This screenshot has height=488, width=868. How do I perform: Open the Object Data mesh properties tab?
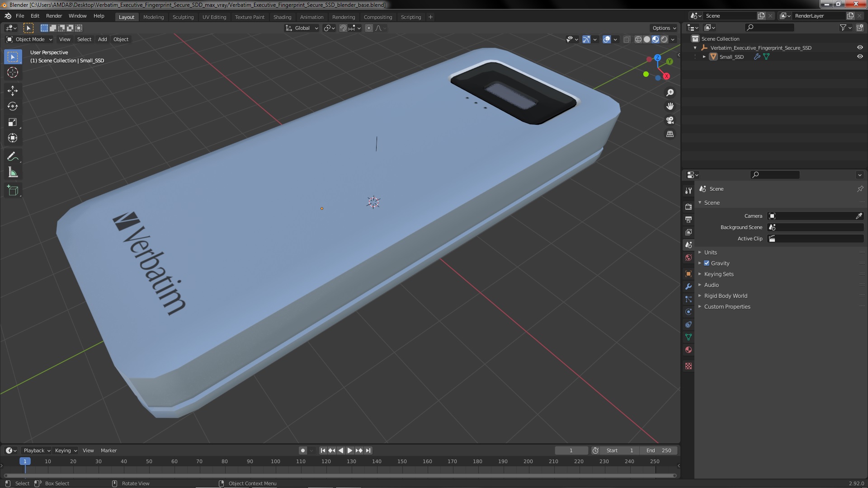point(689,337)
